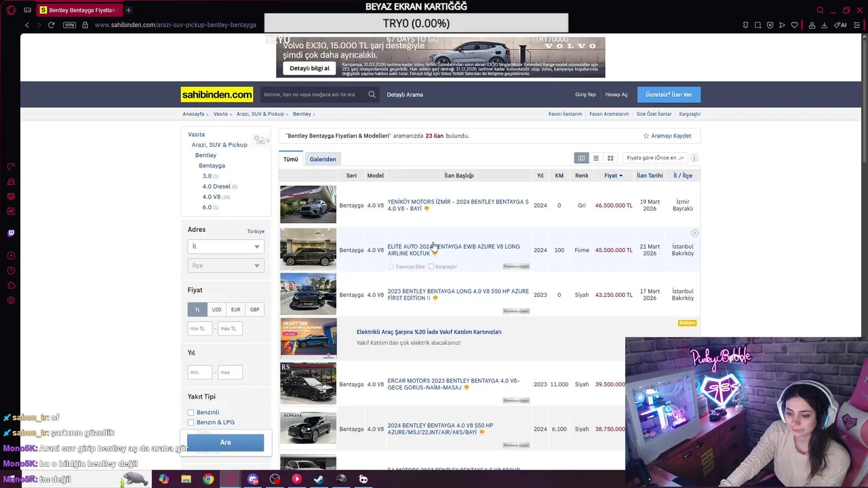This screenshot has height=488, width=868.
Task: Open Discord from taskbar
Action: coord(253,479)
